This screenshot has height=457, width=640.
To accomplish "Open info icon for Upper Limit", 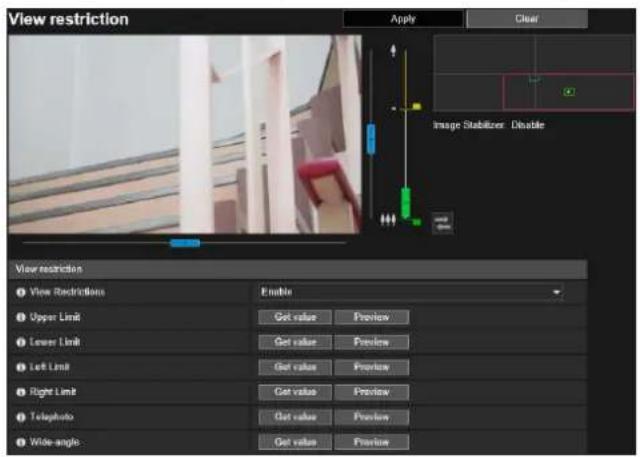I will 21,317.
